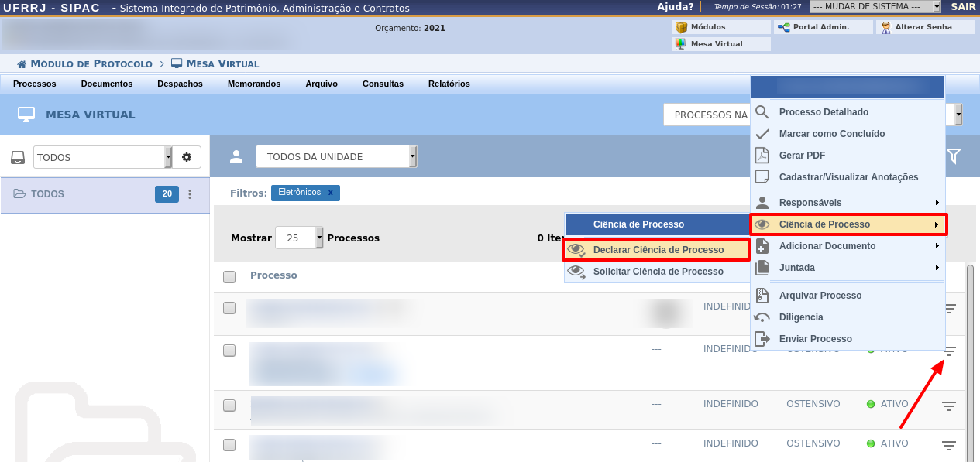Image resolution: width=980 pixels, height=462 pixels.
Task: Remove the Eletrônicos filter tag
Action: (x=331, y=193)
